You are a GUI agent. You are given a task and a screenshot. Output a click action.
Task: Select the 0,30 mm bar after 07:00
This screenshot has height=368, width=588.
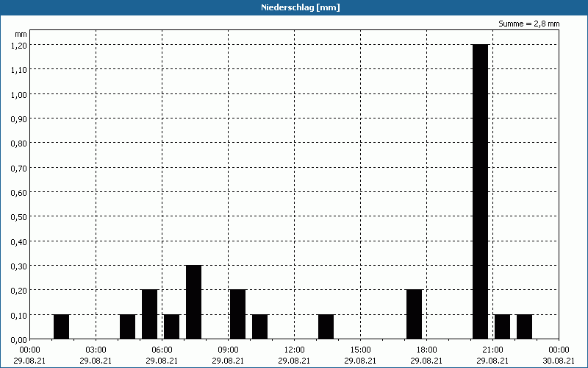pos(194,302)
